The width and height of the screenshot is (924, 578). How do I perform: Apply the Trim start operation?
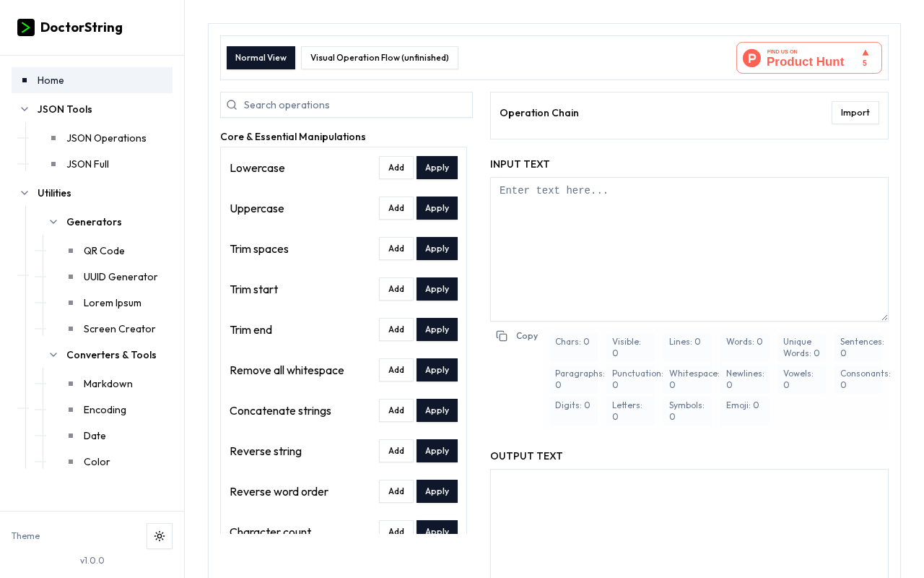click(x=437, y=289)
